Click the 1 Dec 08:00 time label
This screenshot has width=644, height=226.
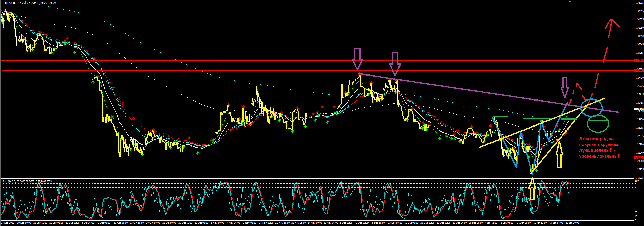tap(346, 223)
